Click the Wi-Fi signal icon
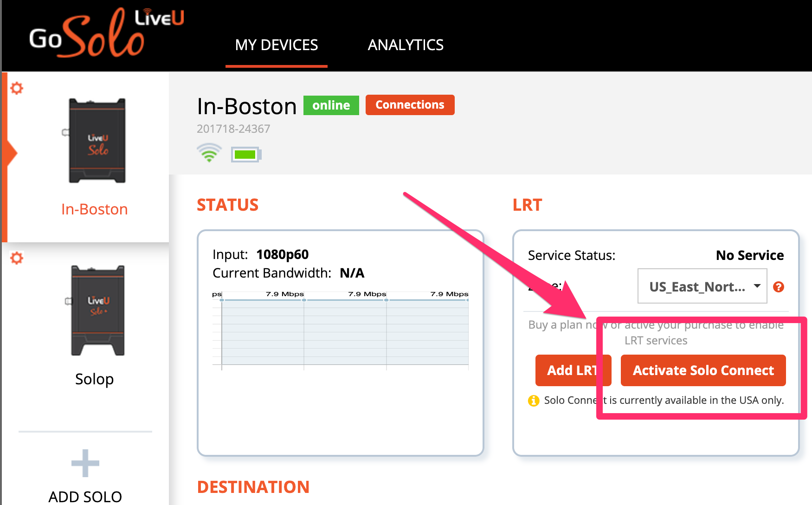 pos(209,153)
